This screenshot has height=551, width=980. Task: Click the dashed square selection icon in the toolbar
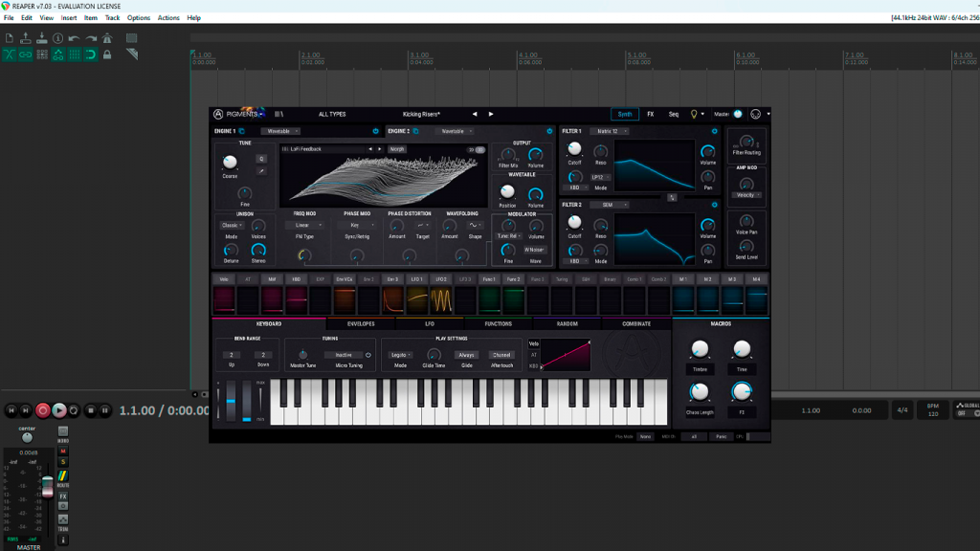click(131, 38)
